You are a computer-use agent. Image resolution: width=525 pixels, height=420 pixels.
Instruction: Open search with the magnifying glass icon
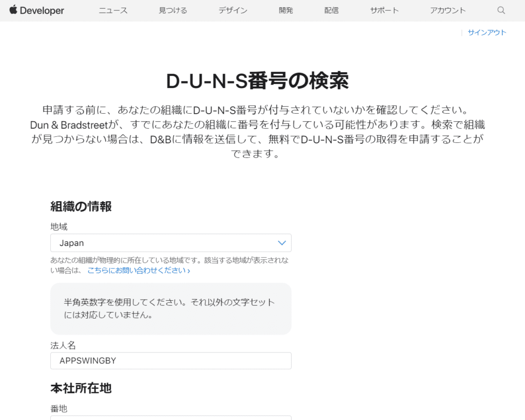pos(501,10)
